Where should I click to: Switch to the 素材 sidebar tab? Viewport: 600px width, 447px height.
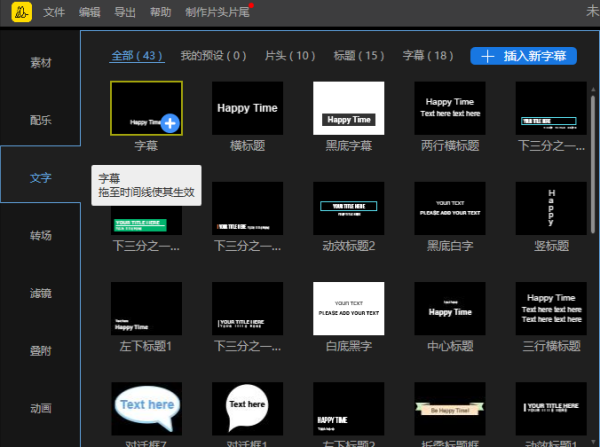pos(41,62)
